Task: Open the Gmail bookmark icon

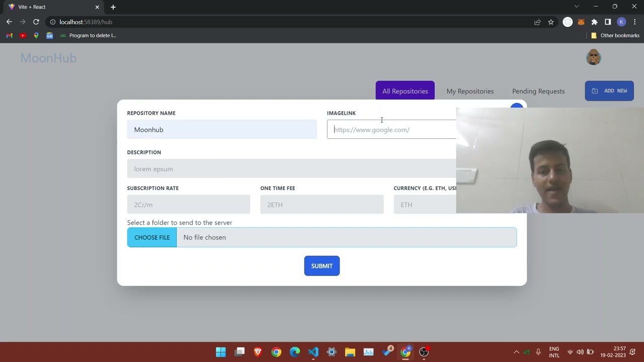Action: click(x=9, y=36)
